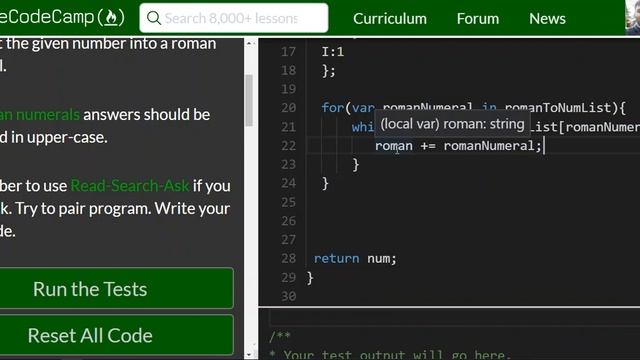Click line number 25 in editor
This screenshot has height=360, width=640.
click(x=288, y=202)
